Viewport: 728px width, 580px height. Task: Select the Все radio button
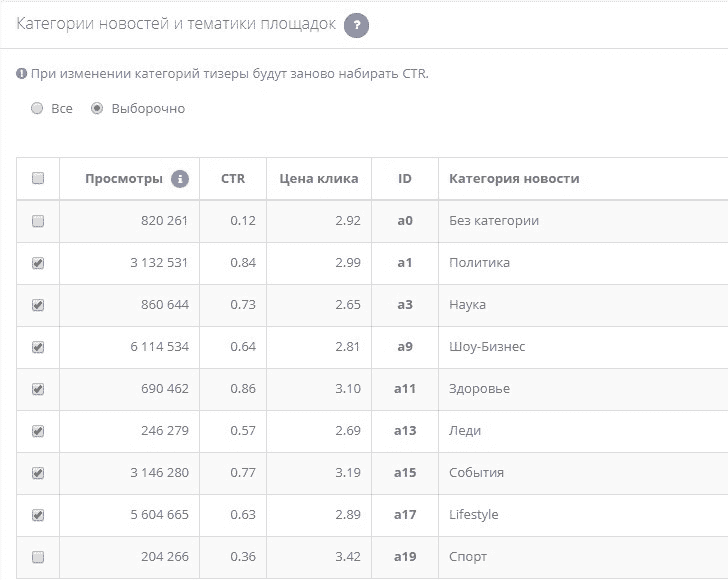pyautogui.click(x=37, y=109)
